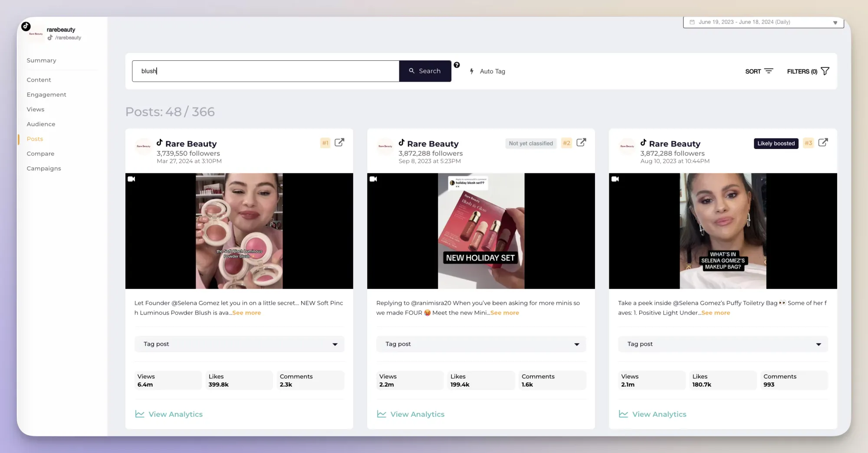Viewport: 868px width, 453px height.
Task: Click analytics chart icon on post #1
Action: click(x=140, y=414)
